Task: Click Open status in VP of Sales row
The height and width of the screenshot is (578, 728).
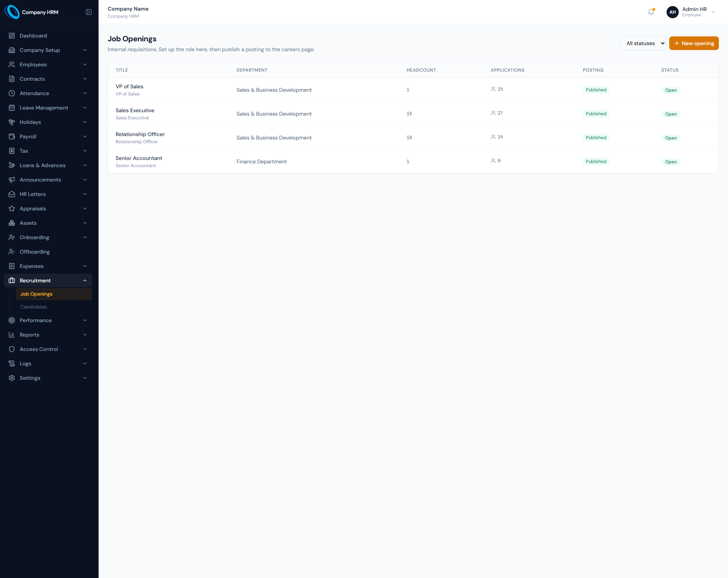Action: (x=671, y=90)
